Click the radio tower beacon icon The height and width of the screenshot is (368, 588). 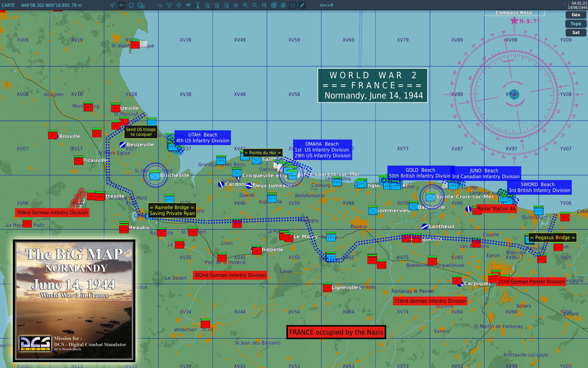point(198,5)
